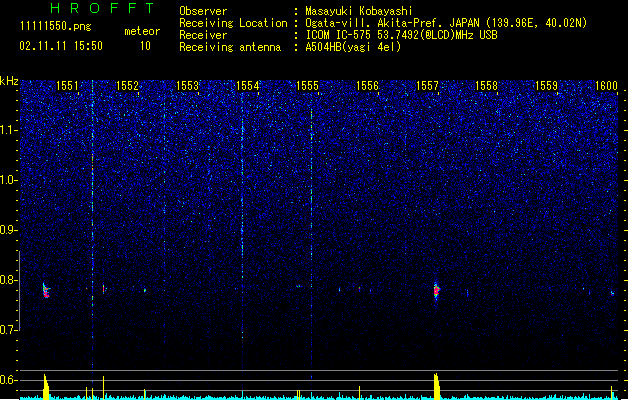Click the Observer label
The width and height of the screenshot is (629, 400).
pos(203,11)
